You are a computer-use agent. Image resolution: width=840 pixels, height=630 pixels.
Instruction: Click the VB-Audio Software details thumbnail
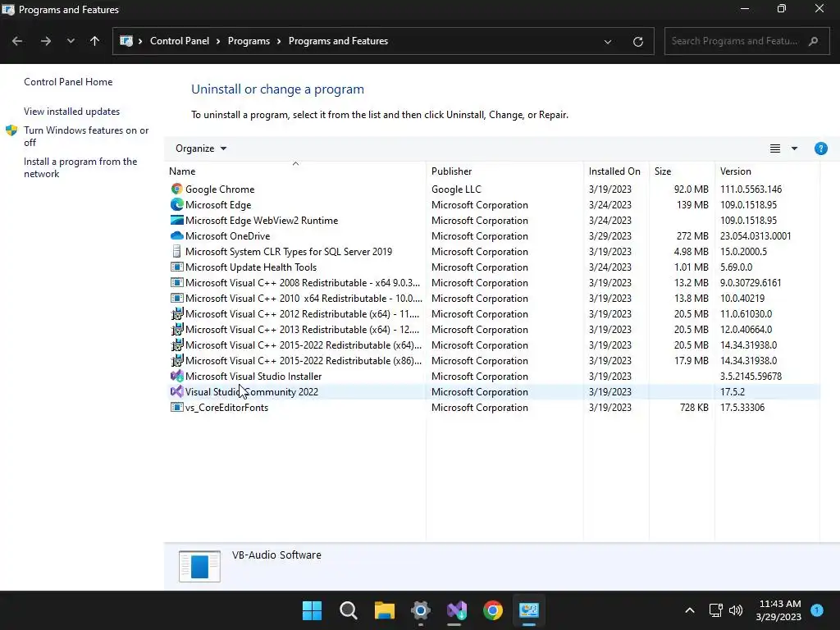click(199, 566)
